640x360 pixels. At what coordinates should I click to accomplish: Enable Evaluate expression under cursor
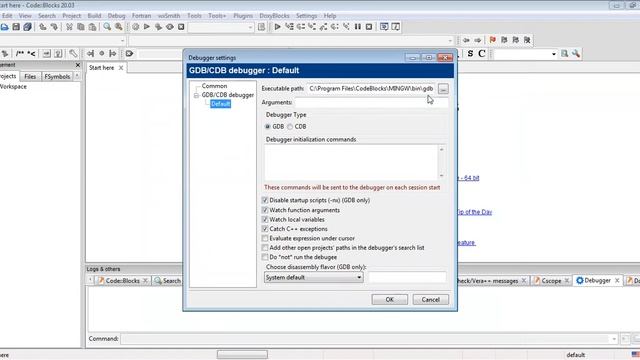click(265, 238)
